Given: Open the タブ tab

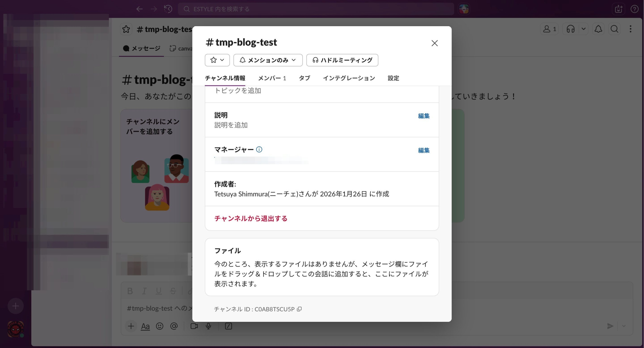Looking at the screenshot, I should click(x=304, y=78).
